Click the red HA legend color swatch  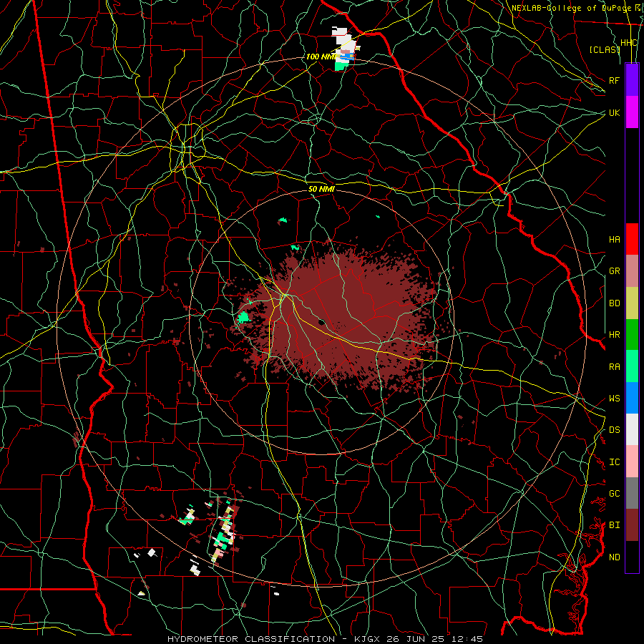[x=632, y=239]
